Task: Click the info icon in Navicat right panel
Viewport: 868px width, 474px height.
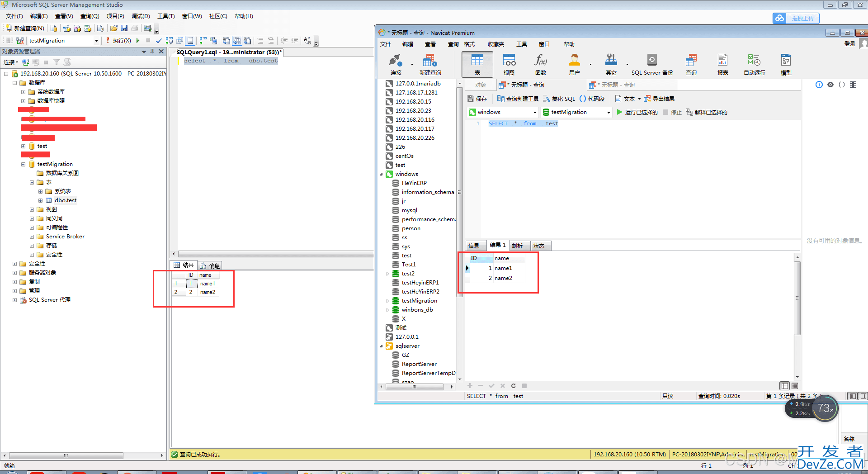Action: [x=819, y=85]
